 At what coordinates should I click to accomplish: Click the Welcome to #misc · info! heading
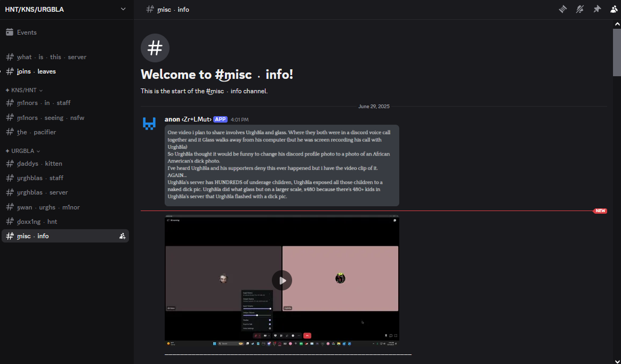point(217,75)
